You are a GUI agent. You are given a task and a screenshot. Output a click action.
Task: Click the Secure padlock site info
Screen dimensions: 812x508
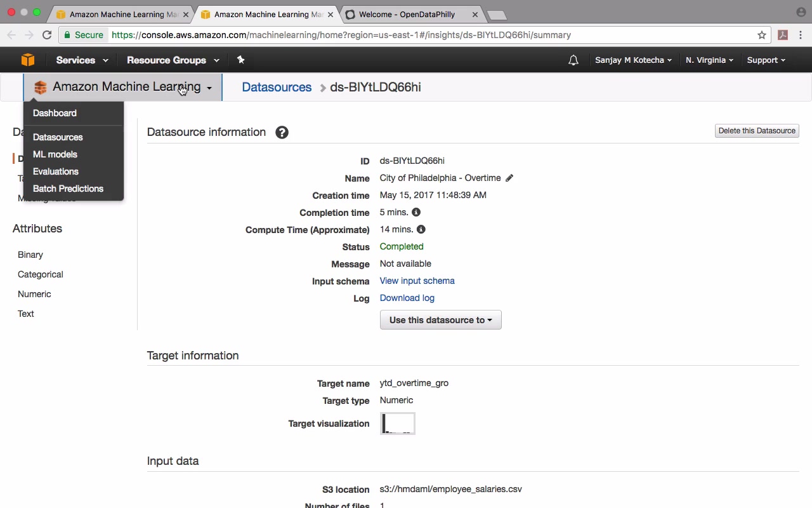[x=83, y=35]
